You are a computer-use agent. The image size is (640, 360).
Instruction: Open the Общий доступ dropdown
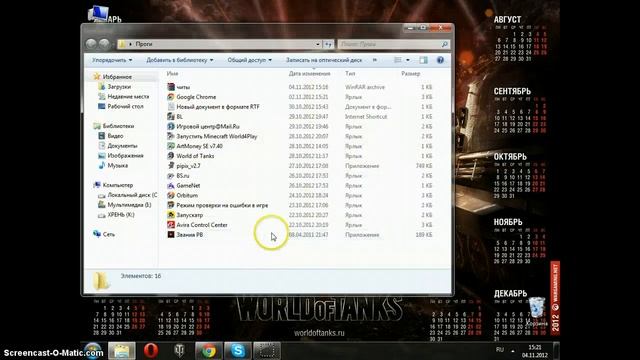coord(249,60)
